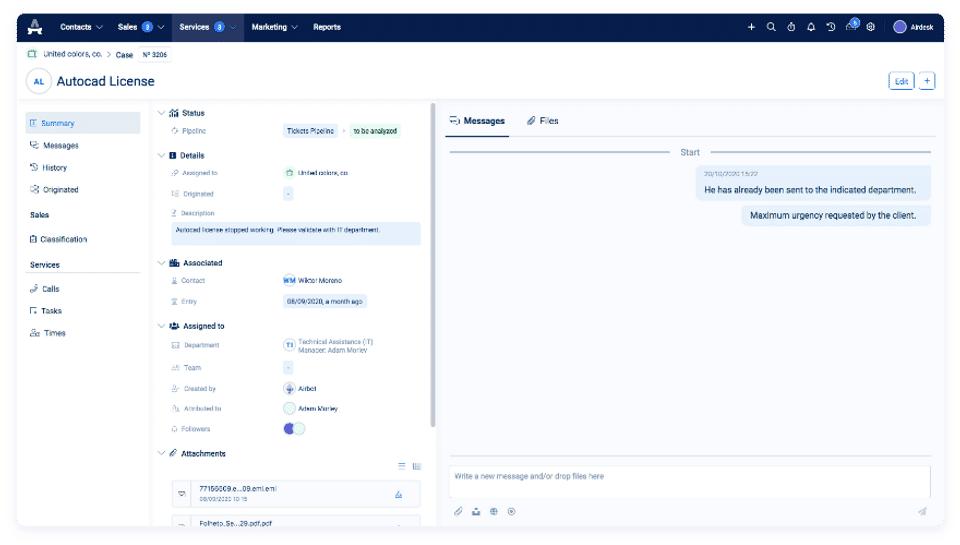Click the company icon beside United colors, co.
The height and width of the screenshot is (545, 960).
point(32,54)
